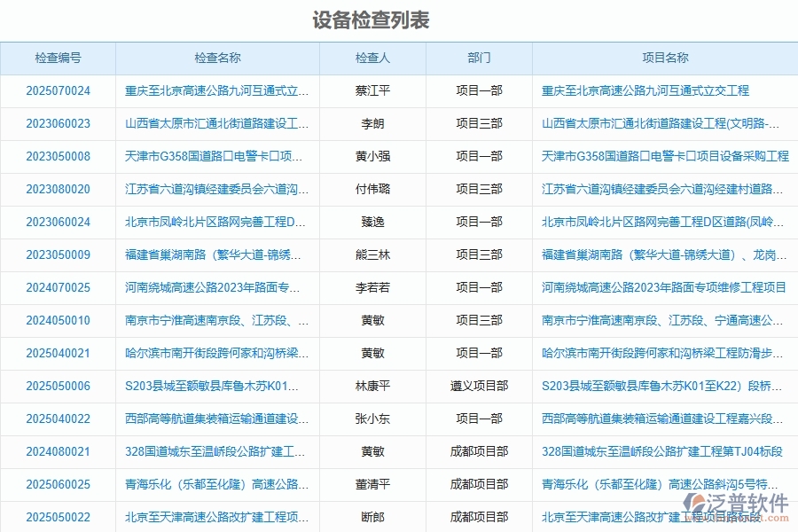Screen dimensions: 798x532
Task: Click inspection name 青海乐化(乐都至化隆)高速公路
Action: click(217, 484)
